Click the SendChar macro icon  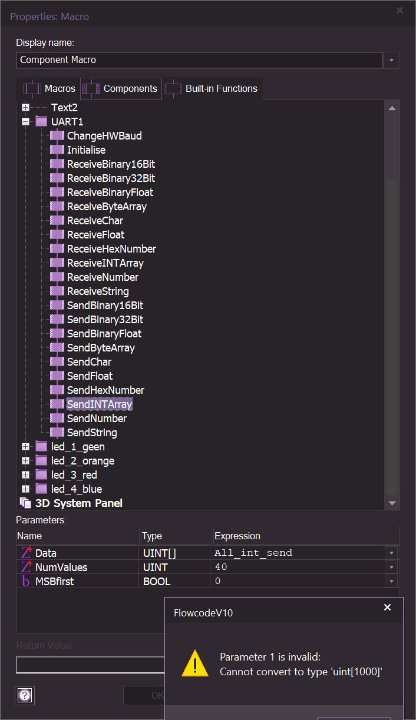57,361
